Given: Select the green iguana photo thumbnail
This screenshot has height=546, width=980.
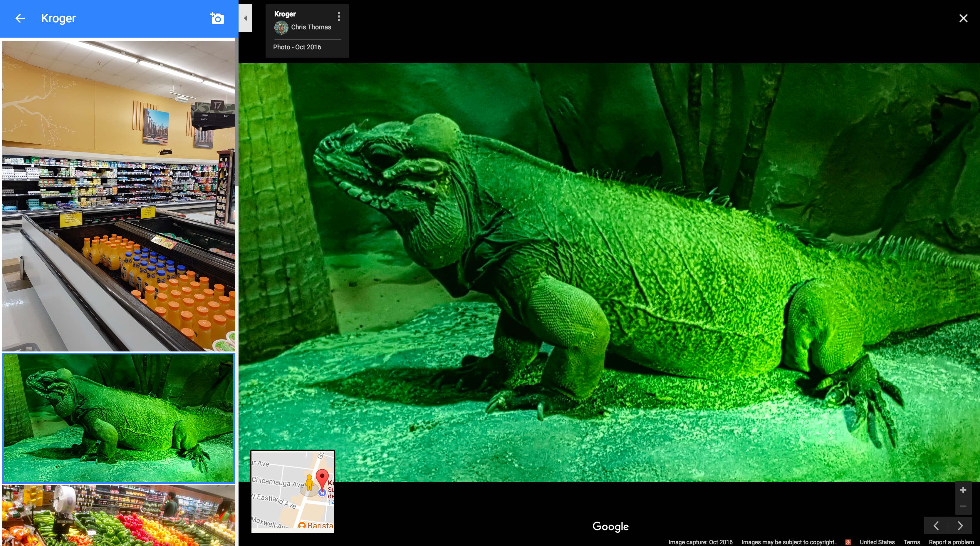Looking at the screenshot, I should tap(118, 418).
